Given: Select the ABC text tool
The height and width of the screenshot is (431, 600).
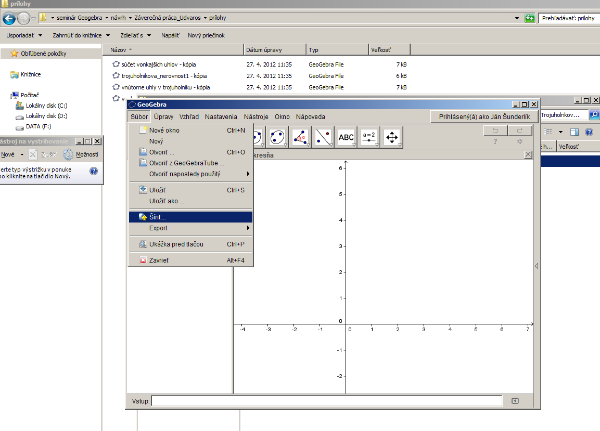Looking at the screenshot, I should pos(346,137).
